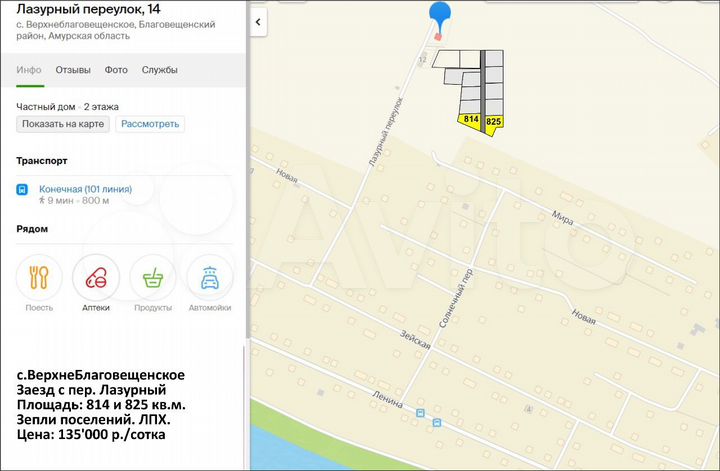
Task: Switch to the Инфо tab
Action: (29, 70)
